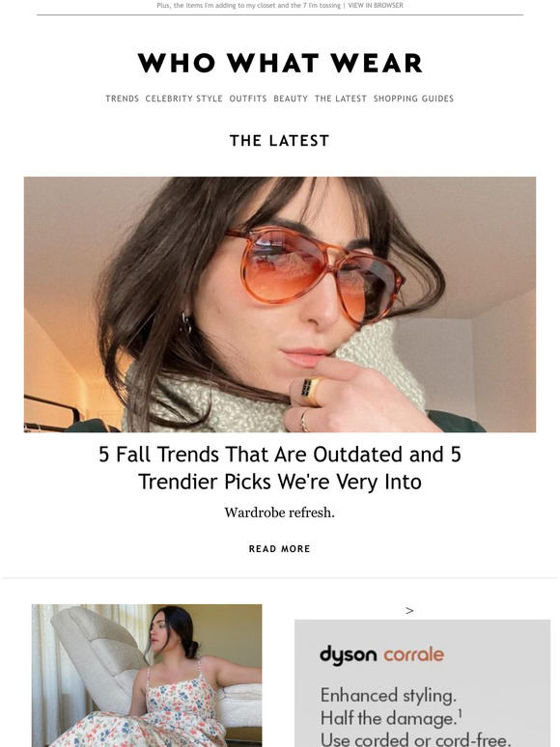560x747 pixels.
Task: Open the Dyson Corrale advertisement text
Action: click(x=415, y=716)
